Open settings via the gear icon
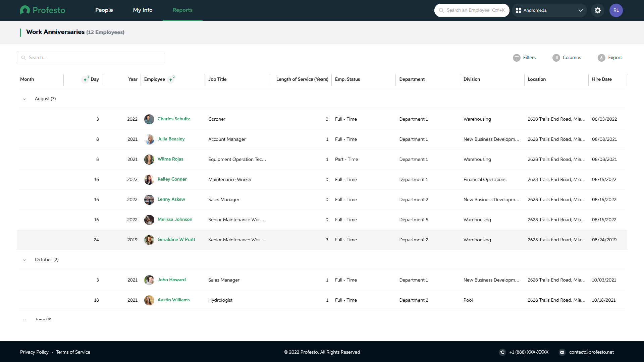 [598, 10]
